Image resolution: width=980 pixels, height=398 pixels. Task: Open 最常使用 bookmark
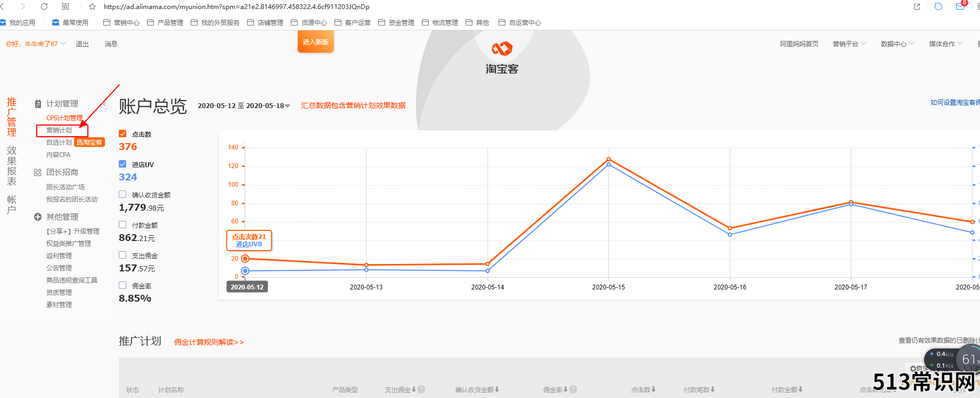click(70, 22)
